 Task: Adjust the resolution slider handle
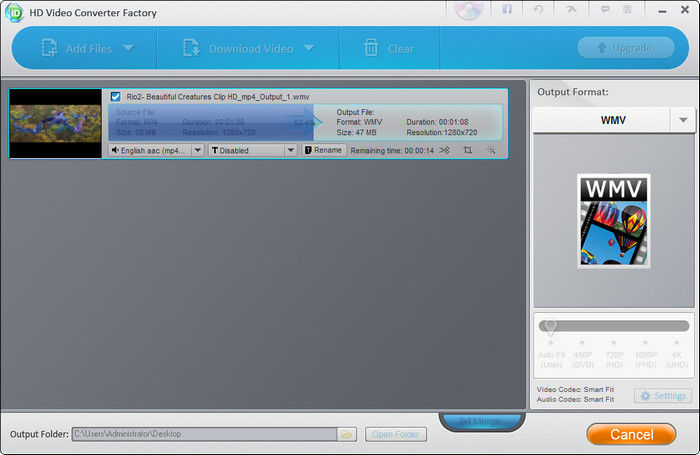(x=550, y=326)
